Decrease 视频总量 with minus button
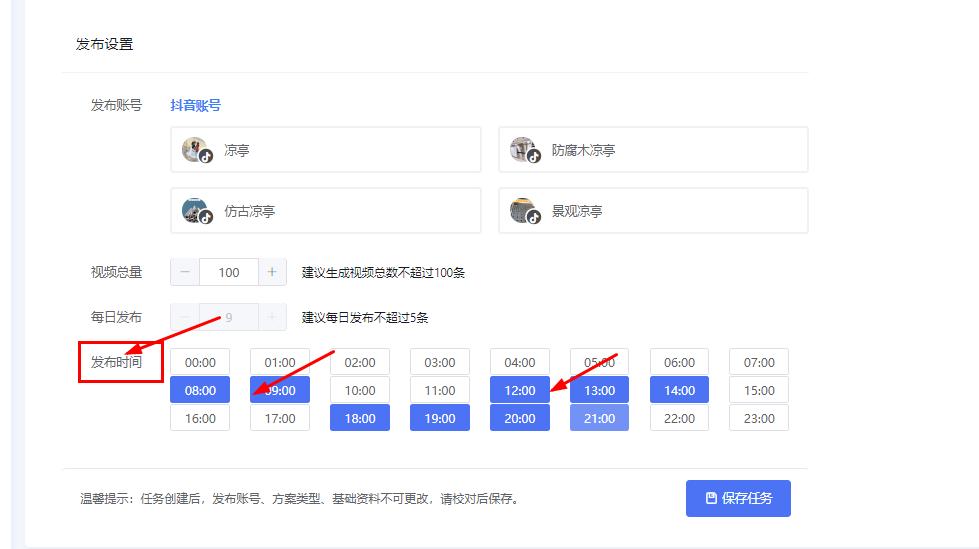Image resolution: width=979 pixels, height=549 pixels. point(185,272)
